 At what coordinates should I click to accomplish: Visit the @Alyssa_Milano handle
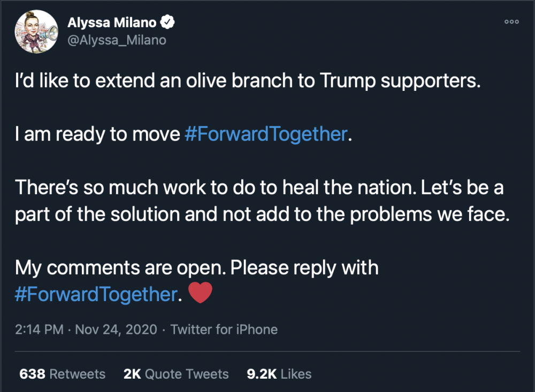117,40
